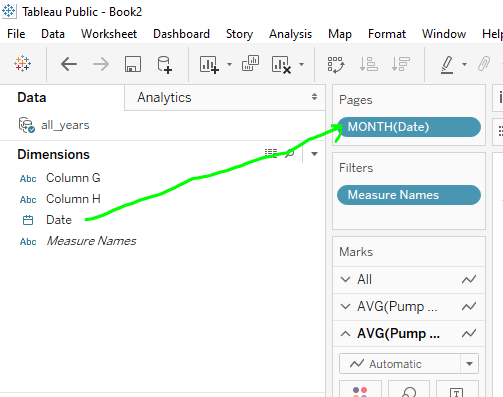Click the calendar icon next to Date
503x397 pixels.
[x=28, y=220]
